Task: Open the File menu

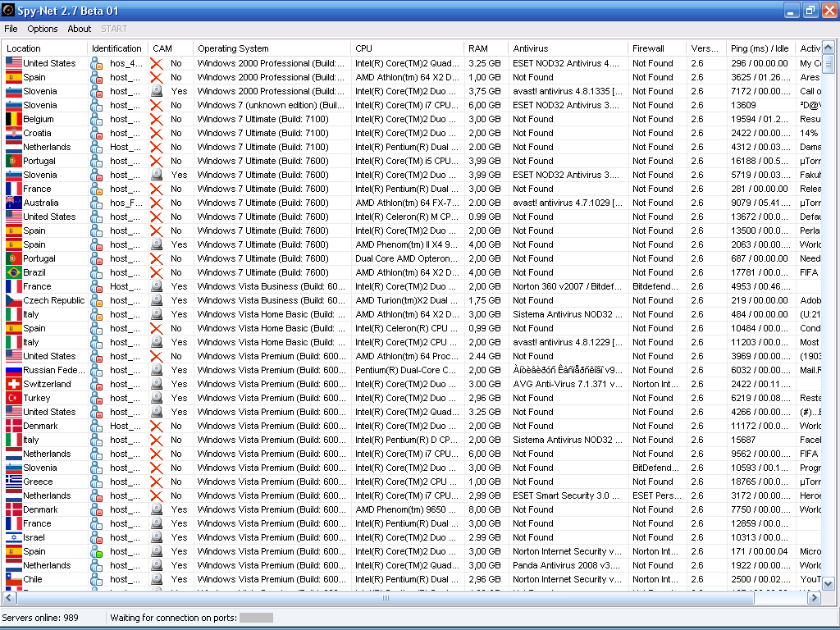Action: (x=11, y=29)
